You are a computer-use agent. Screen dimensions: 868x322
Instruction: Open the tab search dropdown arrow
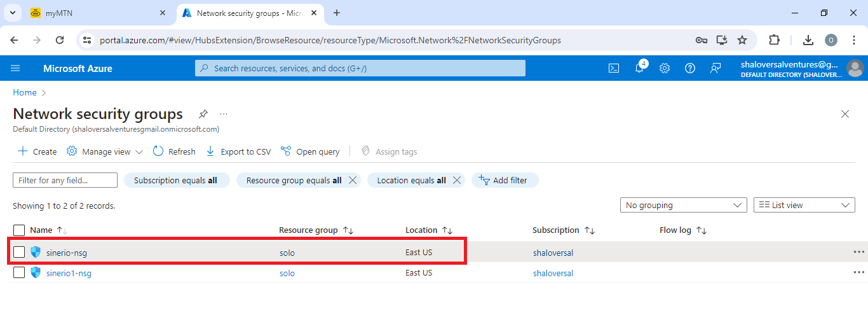click(x=12, y=13)
